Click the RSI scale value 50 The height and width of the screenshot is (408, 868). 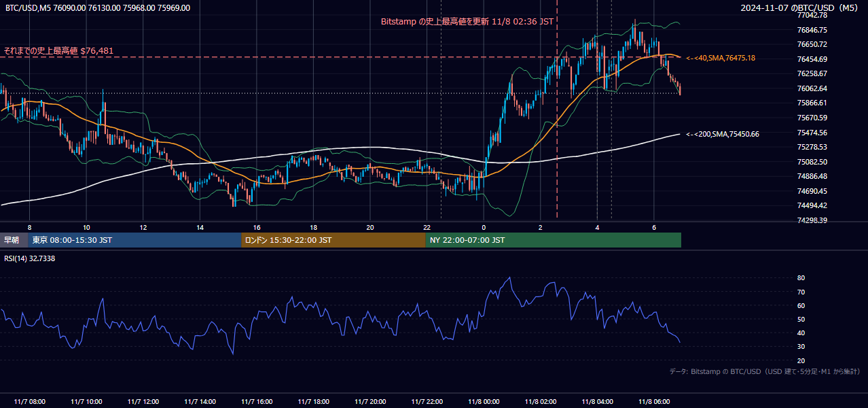801,319
